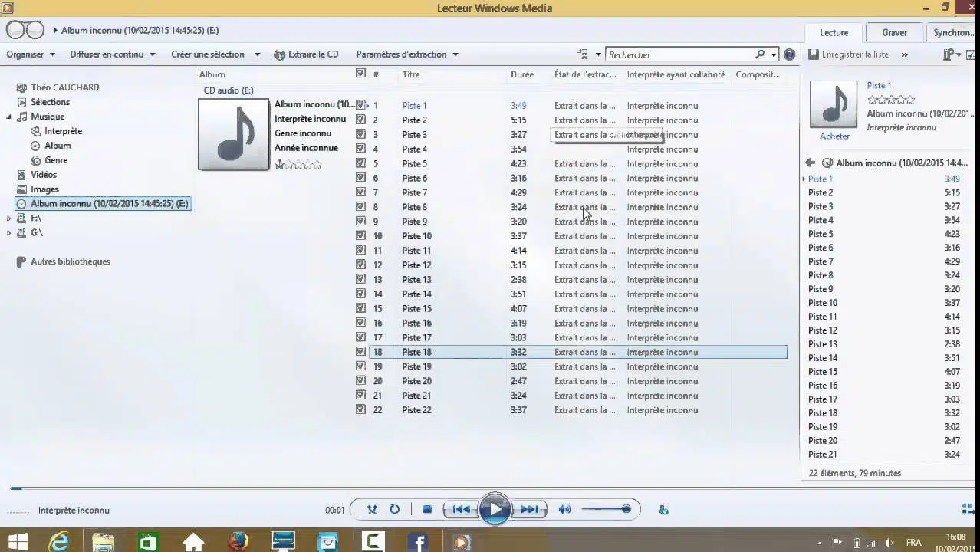Viewport: 980px width, 552px height.
Task: Switch to the Lecture tab
Action: (834, 32)
